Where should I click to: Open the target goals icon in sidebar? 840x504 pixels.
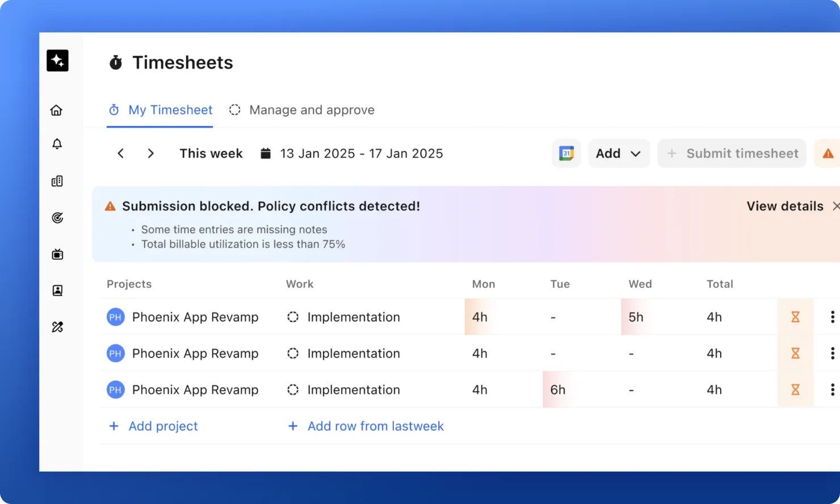pos(57,218)
